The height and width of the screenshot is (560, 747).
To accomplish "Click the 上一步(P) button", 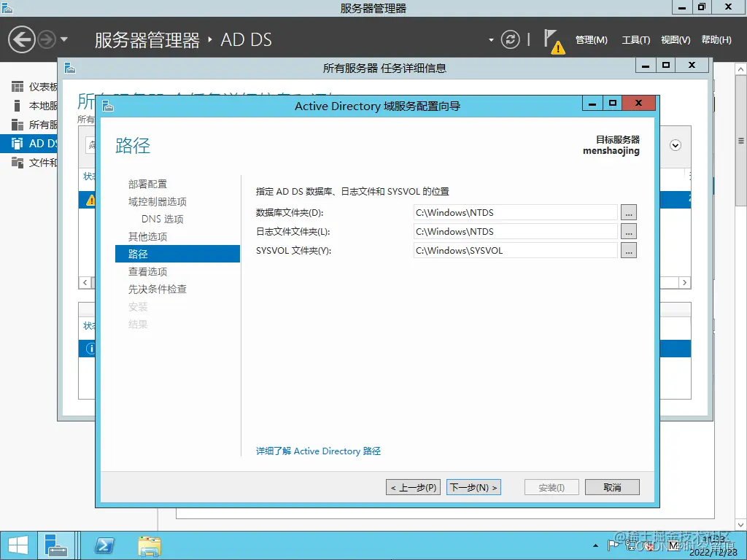I will click(x=413, y=487).
